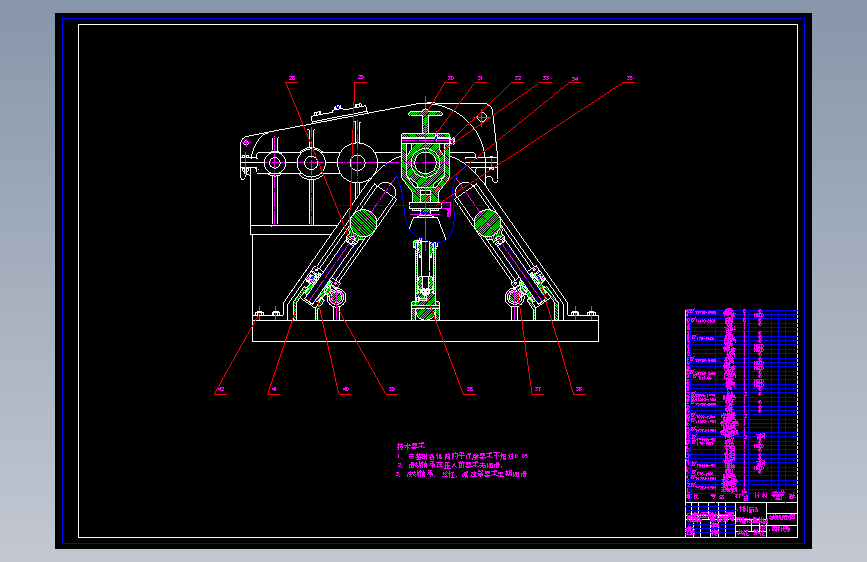Click part callout number 42
867x562 pixels.
click(221, 389)
